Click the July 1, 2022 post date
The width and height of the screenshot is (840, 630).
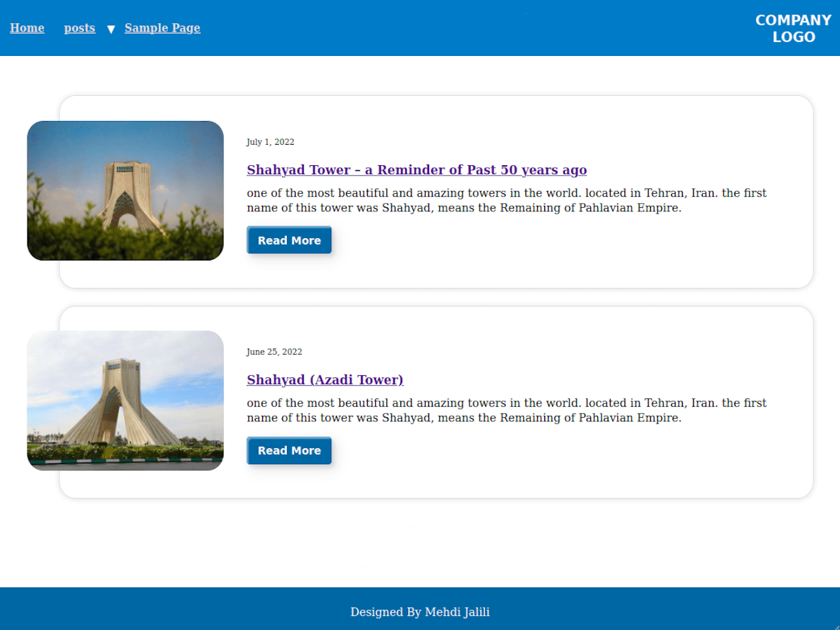[270, 142]
